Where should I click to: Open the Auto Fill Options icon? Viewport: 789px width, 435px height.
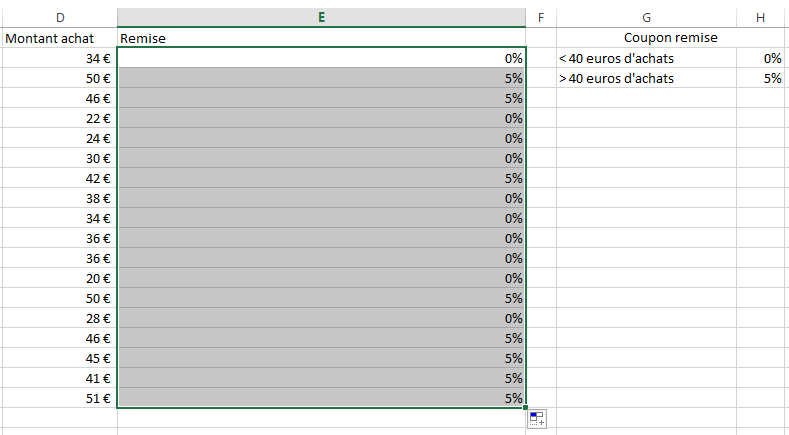(x=537, y=419)
